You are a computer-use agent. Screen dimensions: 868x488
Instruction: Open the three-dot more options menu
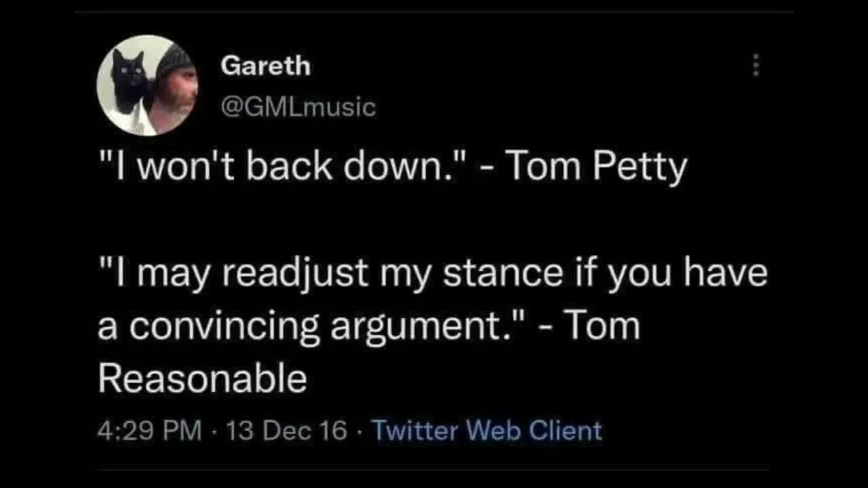[x=756, y=66]
